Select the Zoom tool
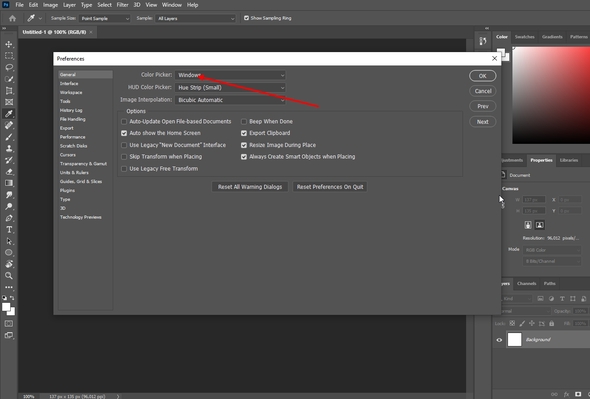The image size is (590, 399). point(9,276)
